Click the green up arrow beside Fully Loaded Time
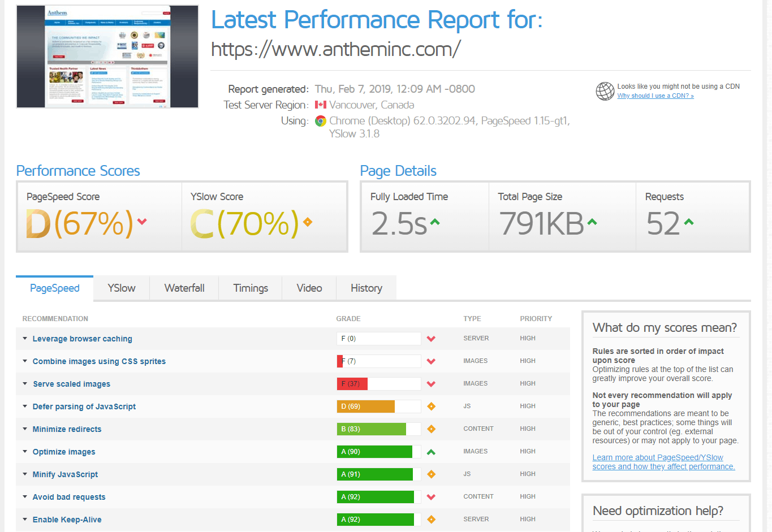The image size is (772, 532). pyautogui.click(x=435, y=222)
